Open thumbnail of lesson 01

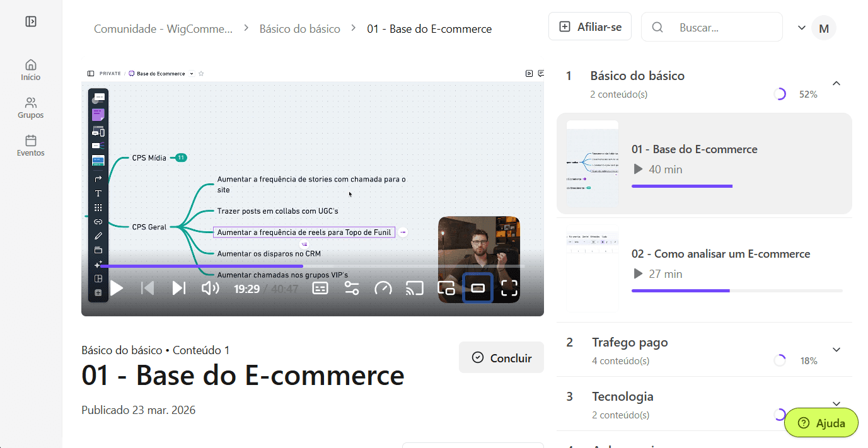593,164
